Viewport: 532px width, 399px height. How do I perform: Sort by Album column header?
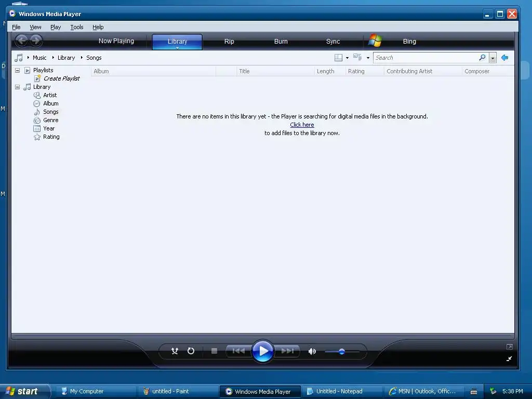(x=153, y=71)
